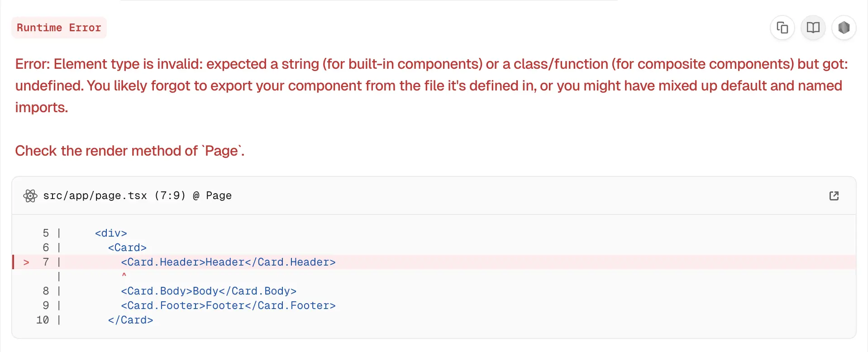Click the Card.Footer code line

228,306
